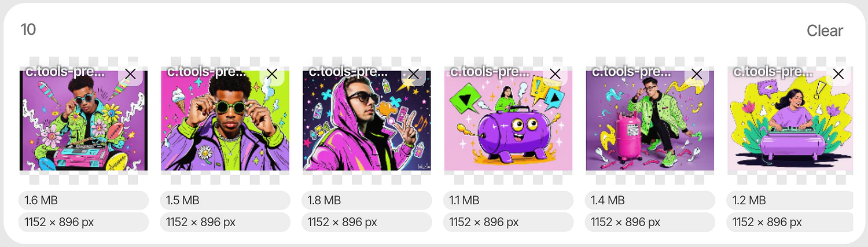
Task: Click the 1.4 MB file size badge
Action: [650, 200]
